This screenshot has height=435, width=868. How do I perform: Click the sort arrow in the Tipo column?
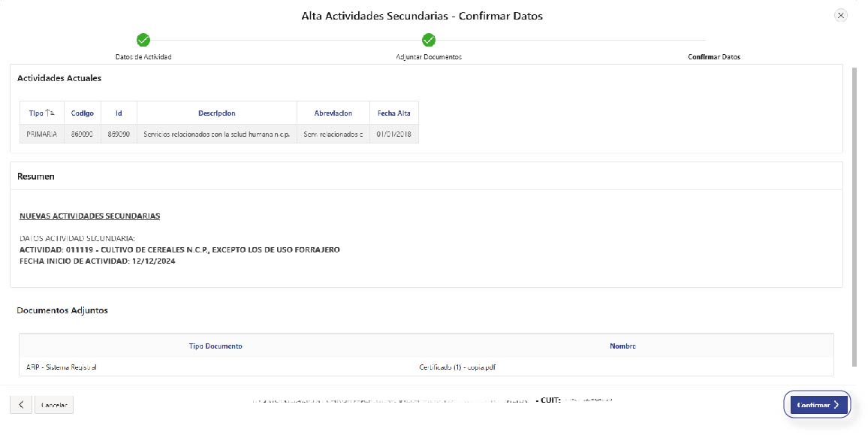[x=50, y=113]
